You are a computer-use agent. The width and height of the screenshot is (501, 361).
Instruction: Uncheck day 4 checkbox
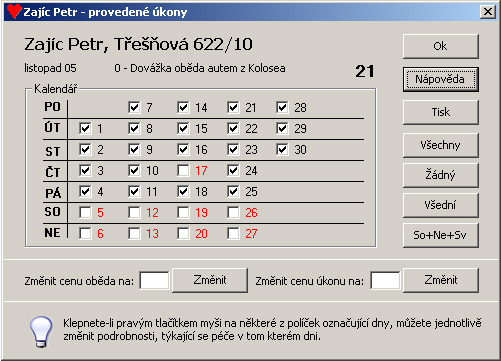(85, 191)
